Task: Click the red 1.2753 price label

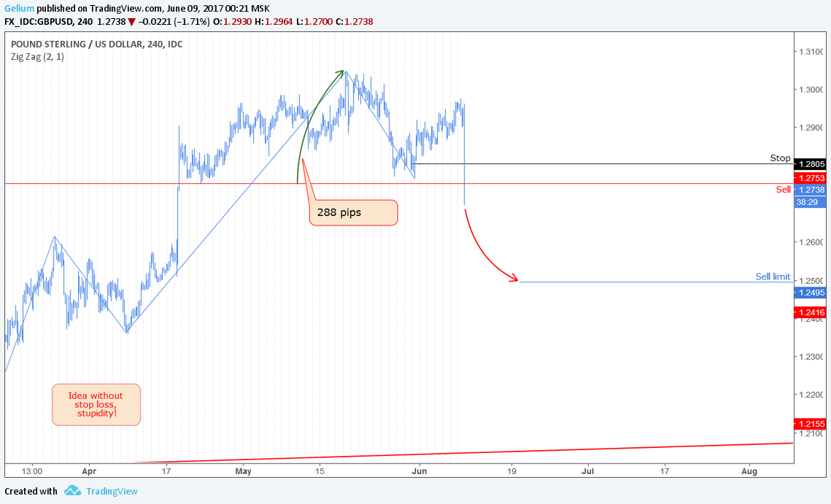Action: 811,178
